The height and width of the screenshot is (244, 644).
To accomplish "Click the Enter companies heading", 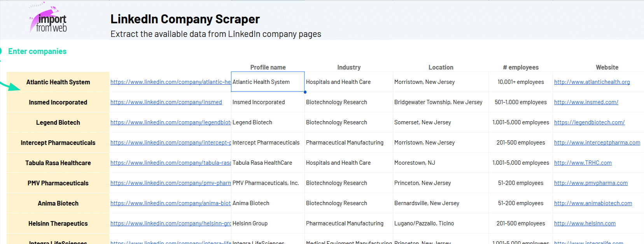I will tap(37, 51).
